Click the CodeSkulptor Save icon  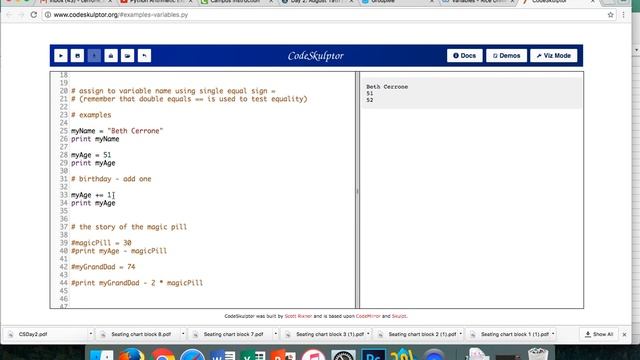pyautogui.click(x=78, y=56)
